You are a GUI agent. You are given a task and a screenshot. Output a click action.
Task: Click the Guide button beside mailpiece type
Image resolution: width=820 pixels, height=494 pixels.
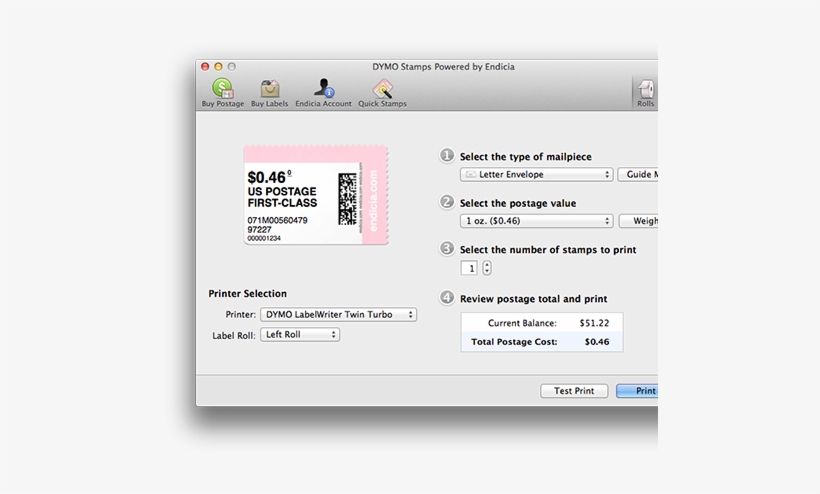(638, 174)
